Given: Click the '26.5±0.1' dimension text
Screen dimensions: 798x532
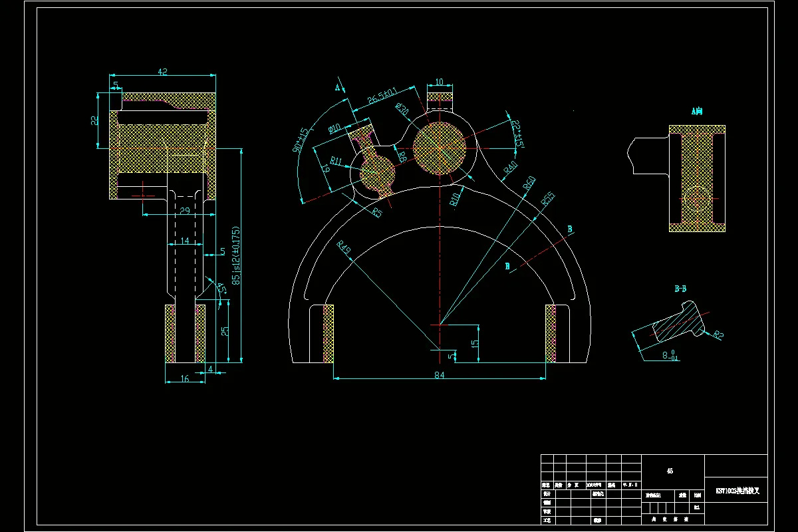Looking at the screenshot, I should (382, 96).
